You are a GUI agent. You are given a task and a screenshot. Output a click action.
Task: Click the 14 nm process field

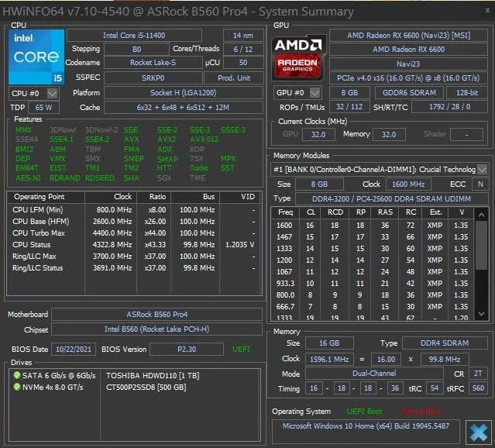coord(243,36)
